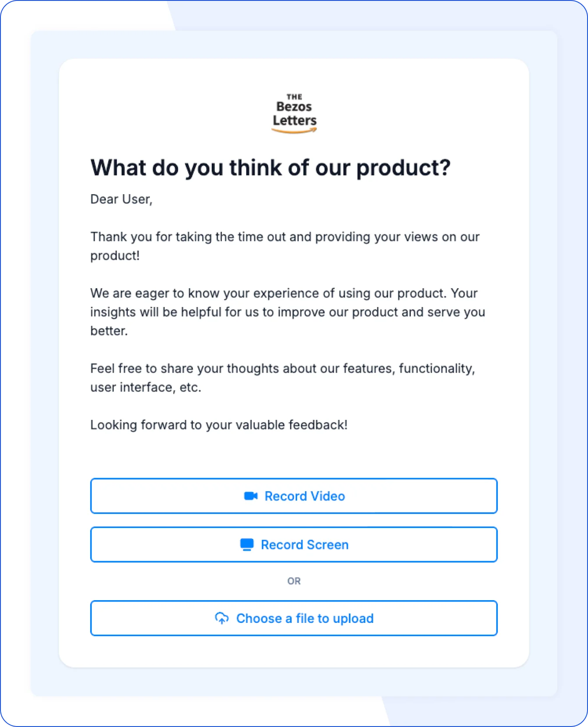The height and width of the screenshot is (727, 588).
Task: Click The Bezos Letters logo
Action: pyautogui.click(x=294, y=111)
